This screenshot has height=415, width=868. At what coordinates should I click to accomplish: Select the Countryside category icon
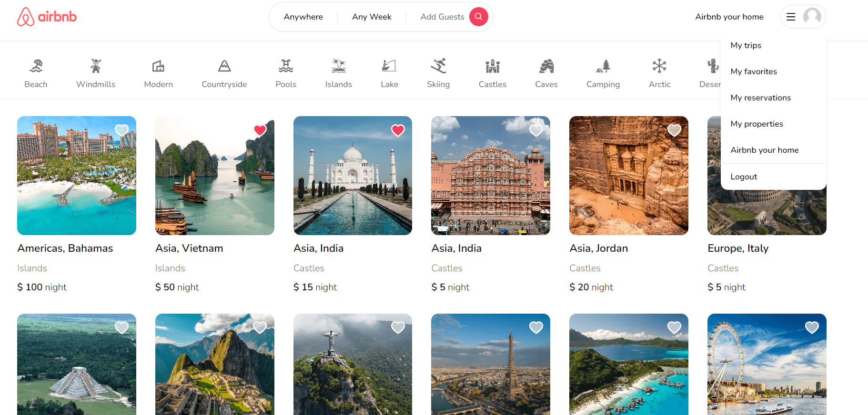point(224,66)
